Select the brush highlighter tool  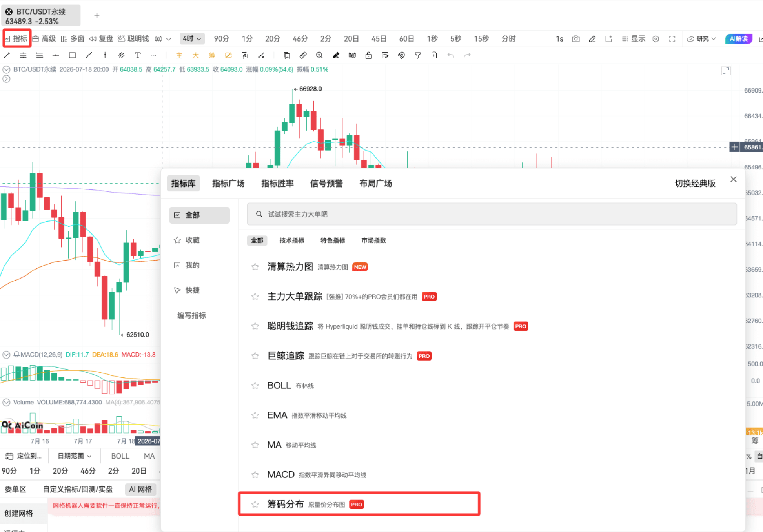pyautogui.click(x=336, y=55)
